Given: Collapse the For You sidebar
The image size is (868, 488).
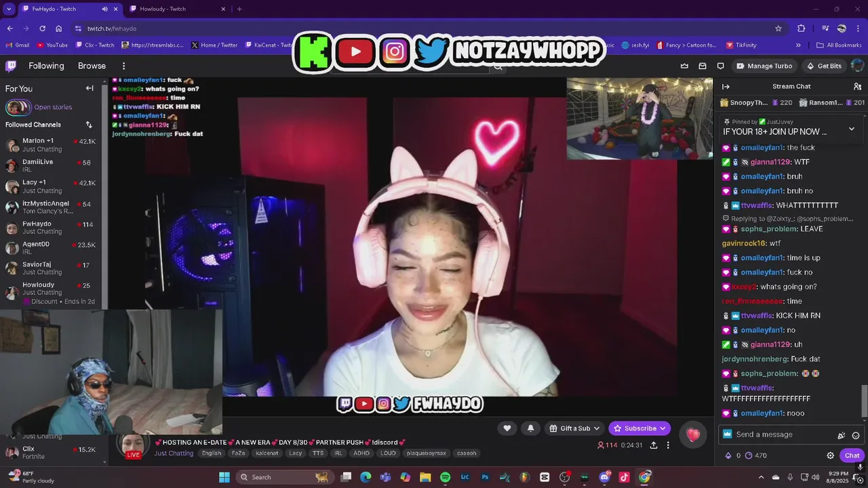Looking at the screenshot, I should pyautogui.click(x=90, y=88).
